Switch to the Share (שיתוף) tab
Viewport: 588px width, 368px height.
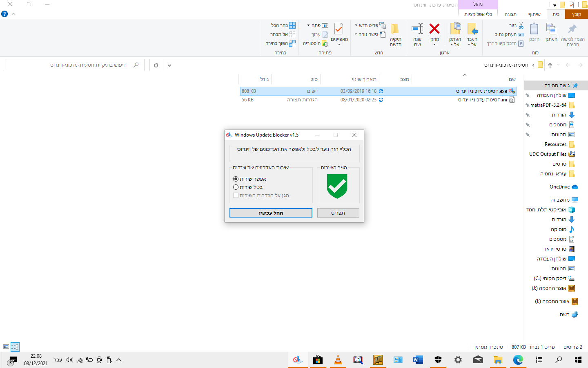[x=534, y=14]
